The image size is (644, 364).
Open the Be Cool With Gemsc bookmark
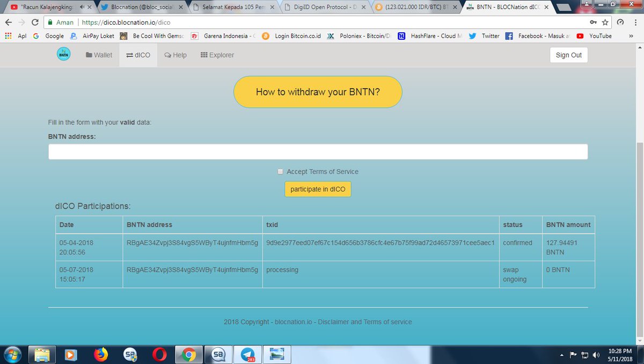[x=151, y=36]
